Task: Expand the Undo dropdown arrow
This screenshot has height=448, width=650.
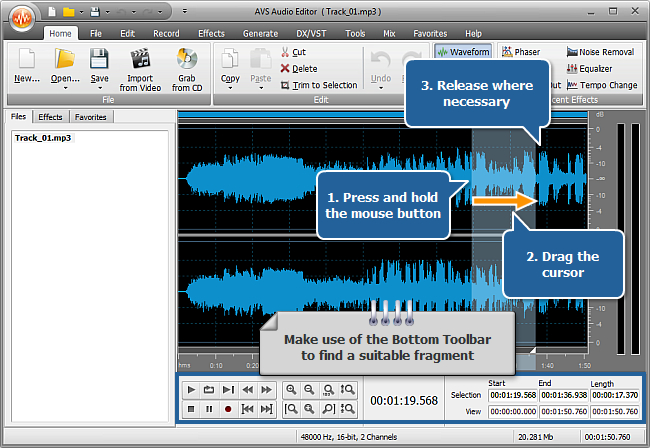Action: tap(381, 88)
